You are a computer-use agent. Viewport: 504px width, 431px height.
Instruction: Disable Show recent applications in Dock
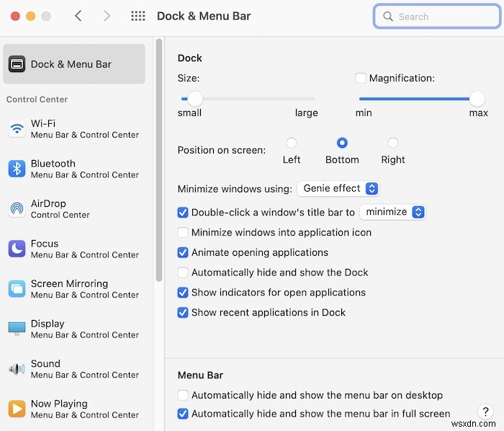pos(183,313)
